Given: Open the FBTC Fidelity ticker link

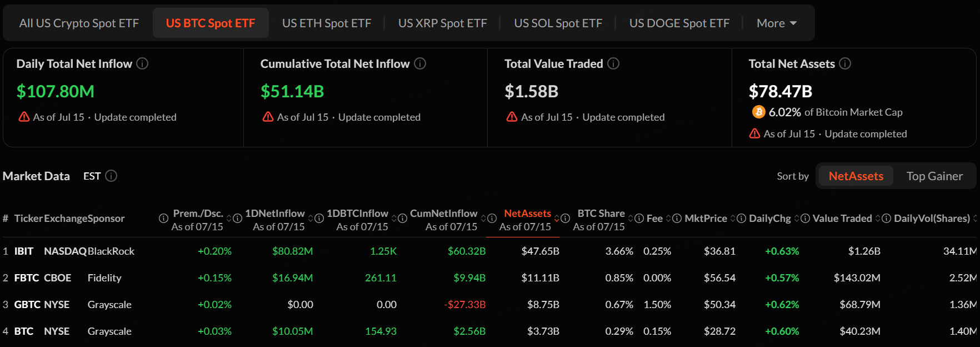Looking at the screenshot, I should point(27,277).
